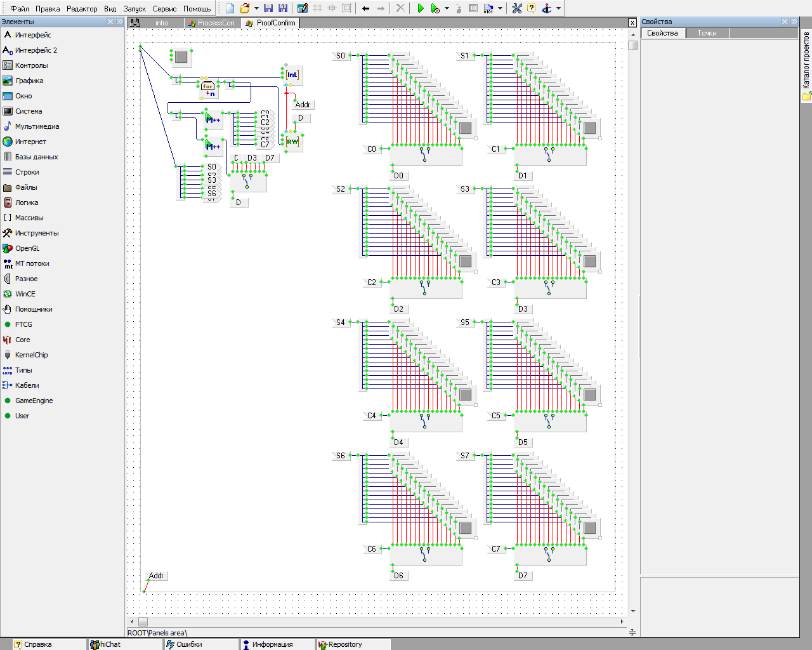Click the green Run button in toolbar
This screenshot has height=650, width=812.
(420, 8)
